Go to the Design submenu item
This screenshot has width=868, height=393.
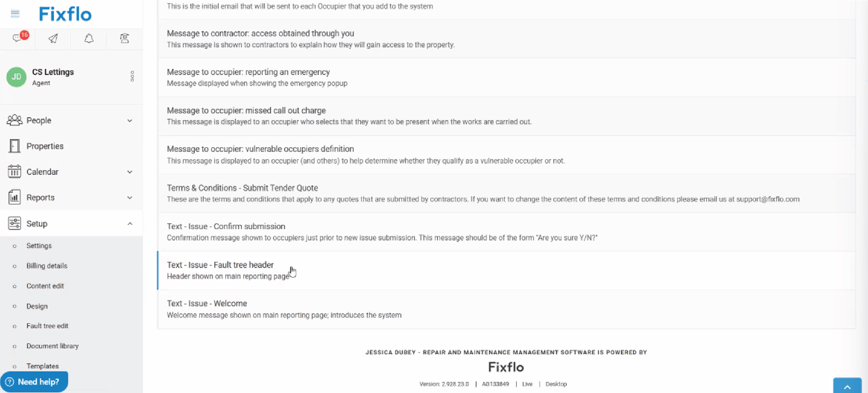[37, 306]
